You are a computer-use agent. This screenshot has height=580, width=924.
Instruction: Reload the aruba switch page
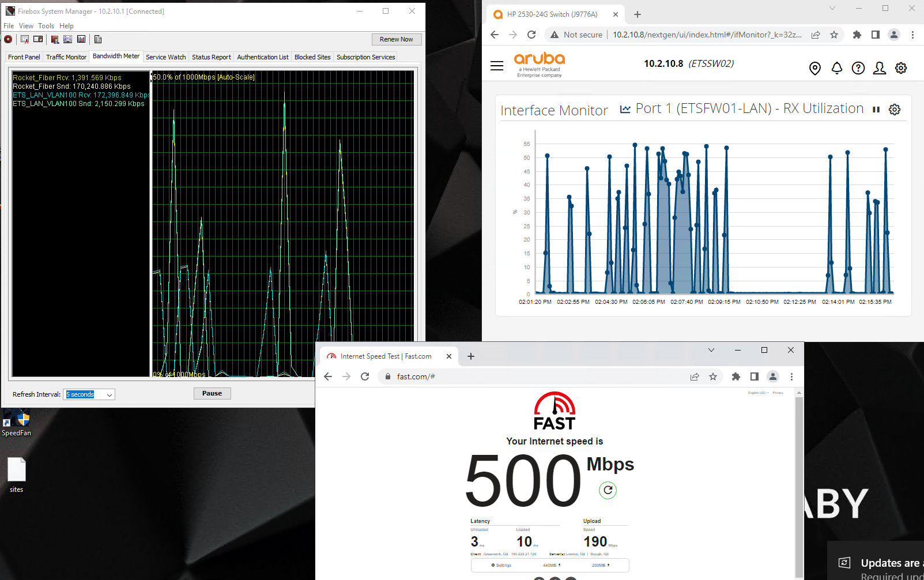(x=531, y=35)
